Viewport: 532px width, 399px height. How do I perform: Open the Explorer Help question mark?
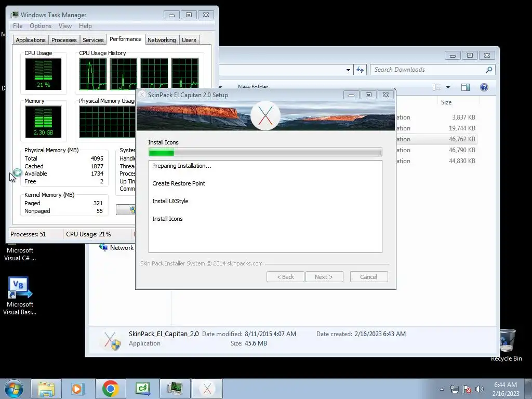pyautogui.click(x=484, y=87)
